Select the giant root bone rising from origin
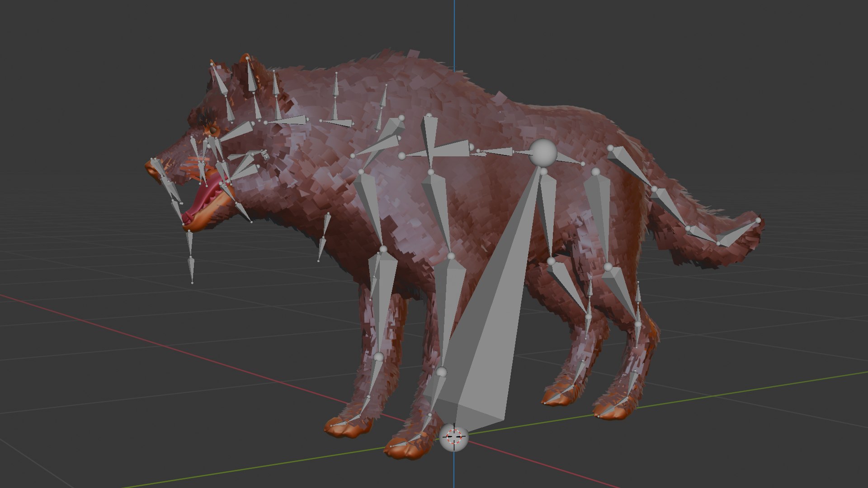Image resolution: width=868 pixels, height=488 pixels. point(488,325)
